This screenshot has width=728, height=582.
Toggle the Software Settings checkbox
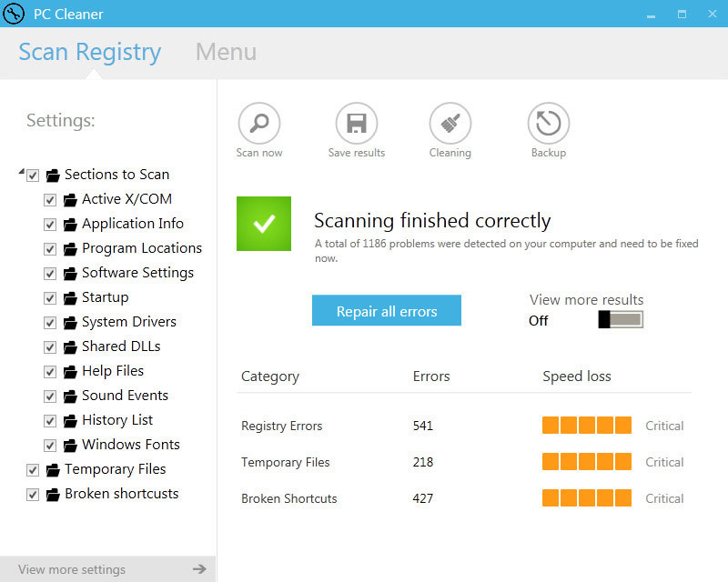50,274
